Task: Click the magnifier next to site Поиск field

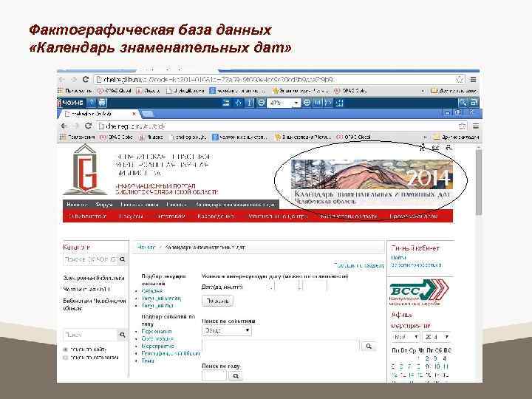Action: click(123, 335)
